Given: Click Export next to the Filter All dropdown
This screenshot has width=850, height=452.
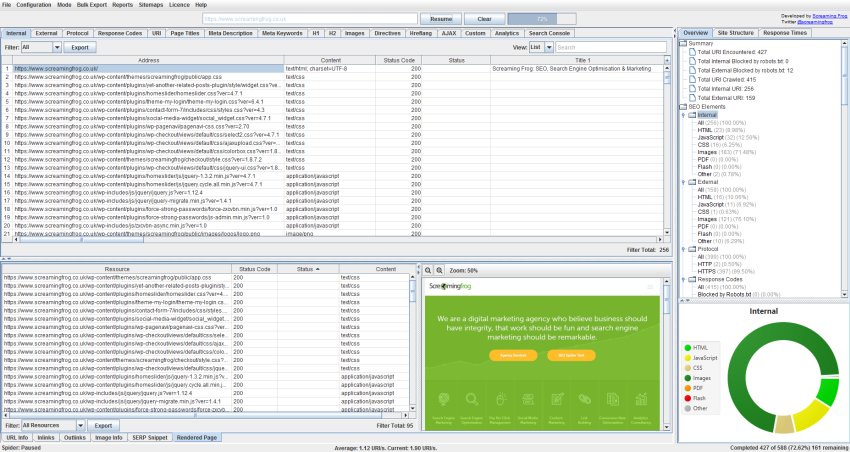Looking at the screenshot, I should [80, 48].
